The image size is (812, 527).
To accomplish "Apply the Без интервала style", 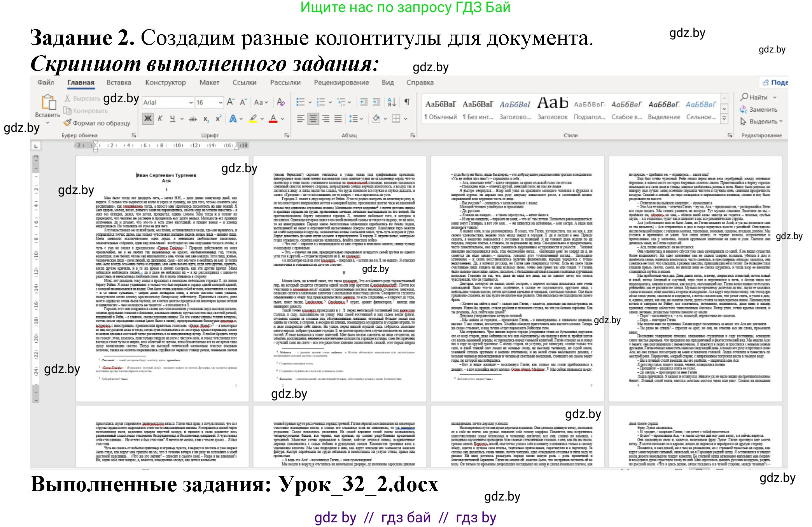I will [478, 110].
